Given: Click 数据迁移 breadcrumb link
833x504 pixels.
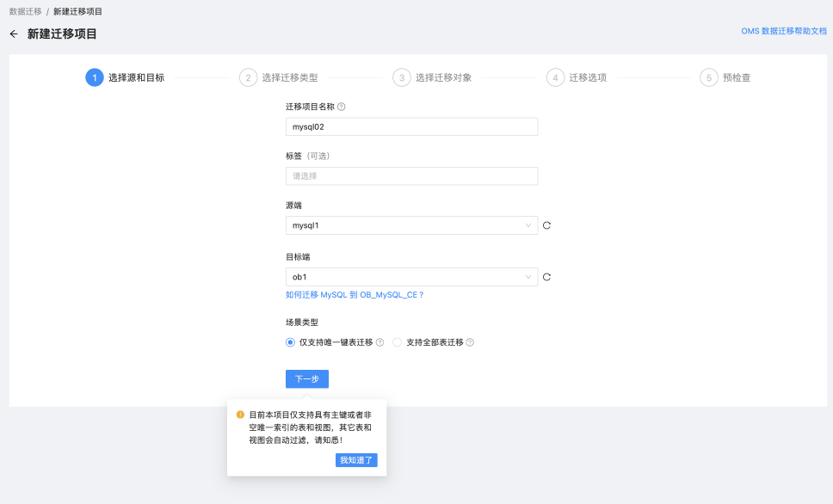Looking at the screenshot, I should [26, 11].
